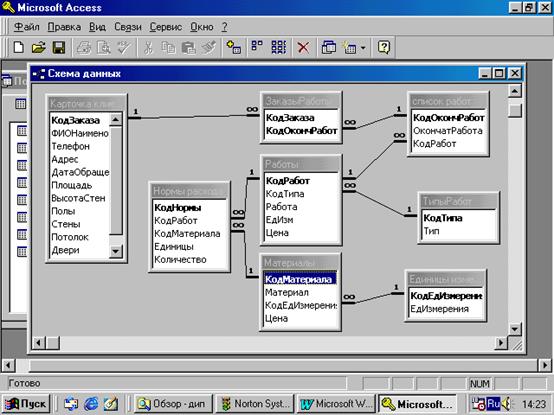Screen dimensions: 554x415
Task: Click the Ru language indicator in tray
Action: pyautogui.click(x=493, y=404)
